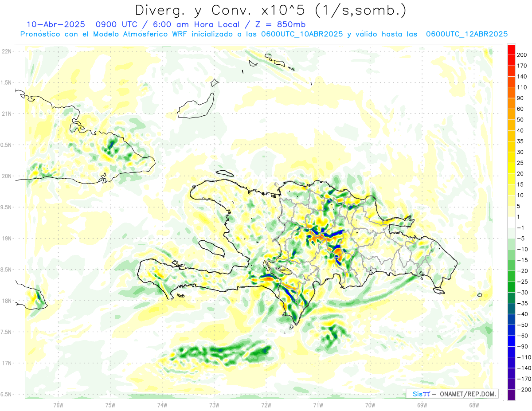The image size is (532, 411).
Task: Click the red swatch above 200 on colorbar
Action: click(x=512, y=50)
